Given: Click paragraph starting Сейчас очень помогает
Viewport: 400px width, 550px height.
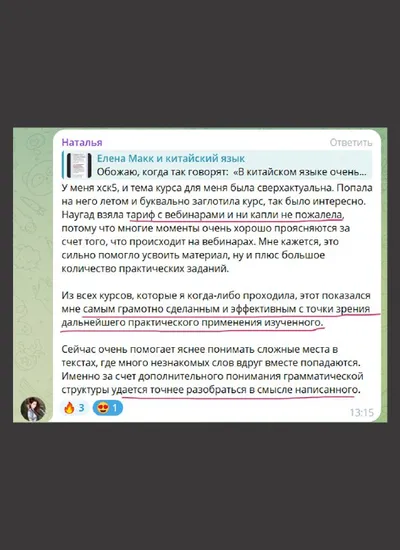Looking at the screenshot, I should click(213, 369).
